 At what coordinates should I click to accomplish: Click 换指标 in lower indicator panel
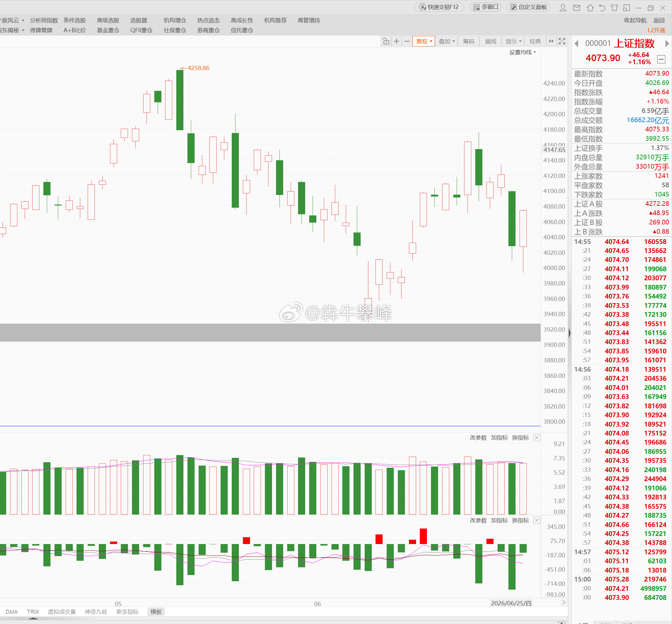[520, 520]
